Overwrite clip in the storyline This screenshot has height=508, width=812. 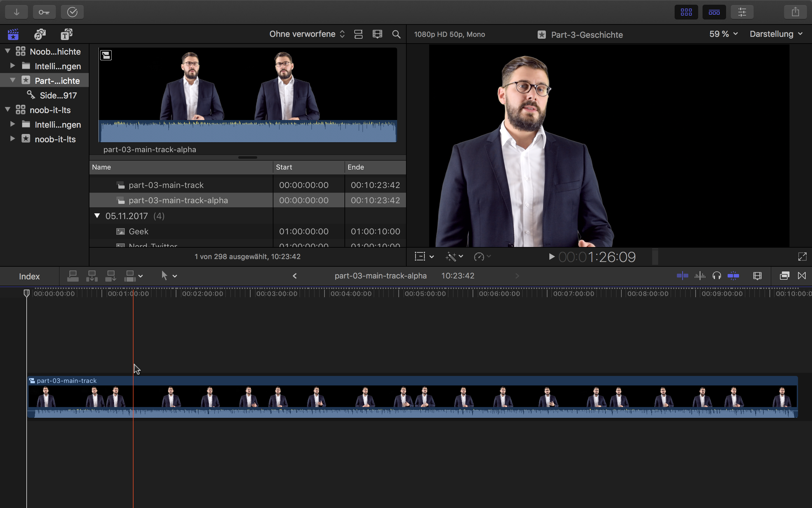pyautogui.click(x=129, y=276)
